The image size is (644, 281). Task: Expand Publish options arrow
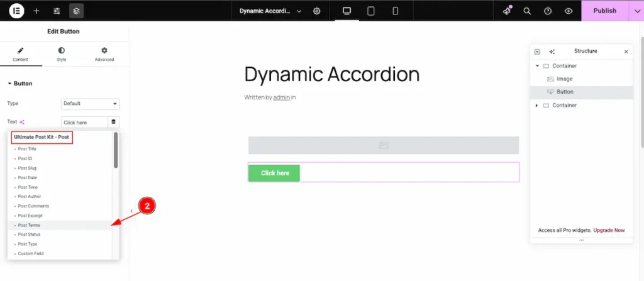point(631,11)
